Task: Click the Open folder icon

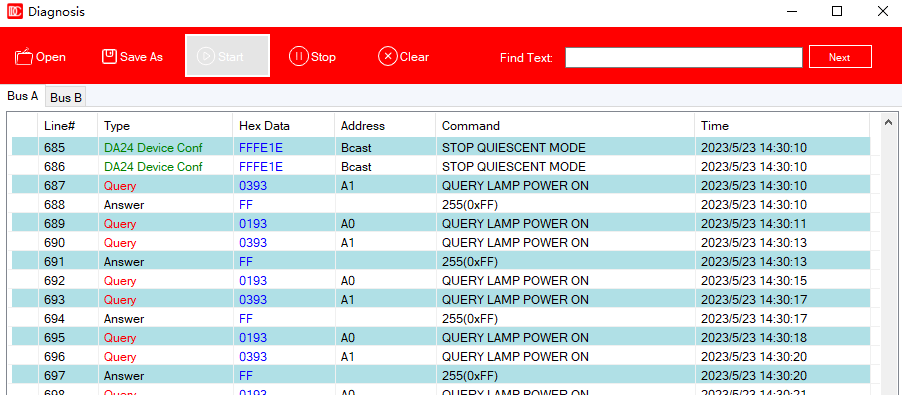Action: 23,57
